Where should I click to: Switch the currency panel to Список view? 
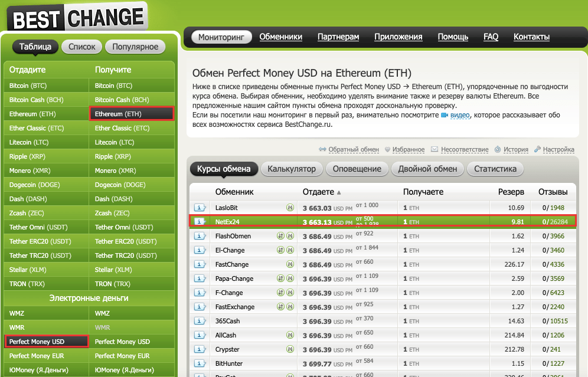pyautogui.click(x=81, y=47)
